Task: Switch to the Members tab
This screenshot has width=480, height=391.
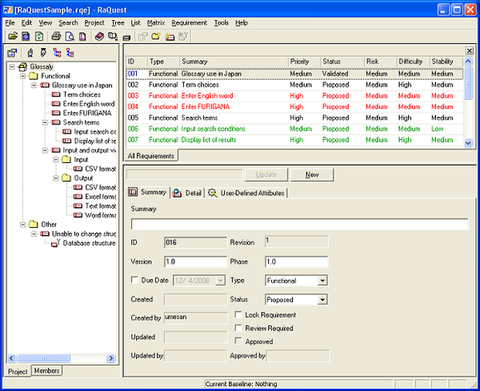Action: pos(47,371)
